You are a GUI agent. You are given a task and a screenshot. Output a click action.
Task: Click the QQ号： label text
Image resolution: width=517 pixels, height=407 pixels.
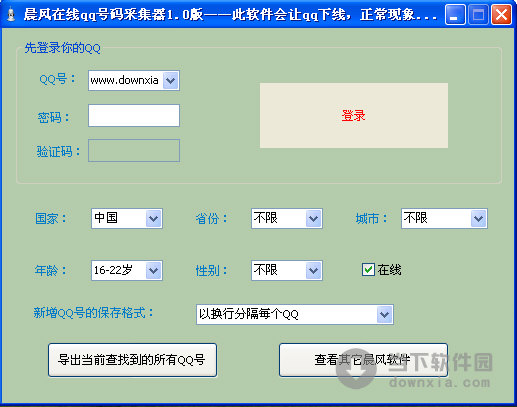(x=57, y=79)
